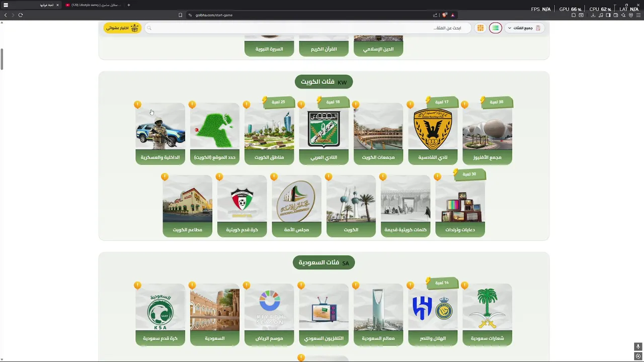The width and height of the screenshot is (644, 362).
Task: Click 25 لعبة badge on مناطق الكويت
Action: tap(279, 102)
